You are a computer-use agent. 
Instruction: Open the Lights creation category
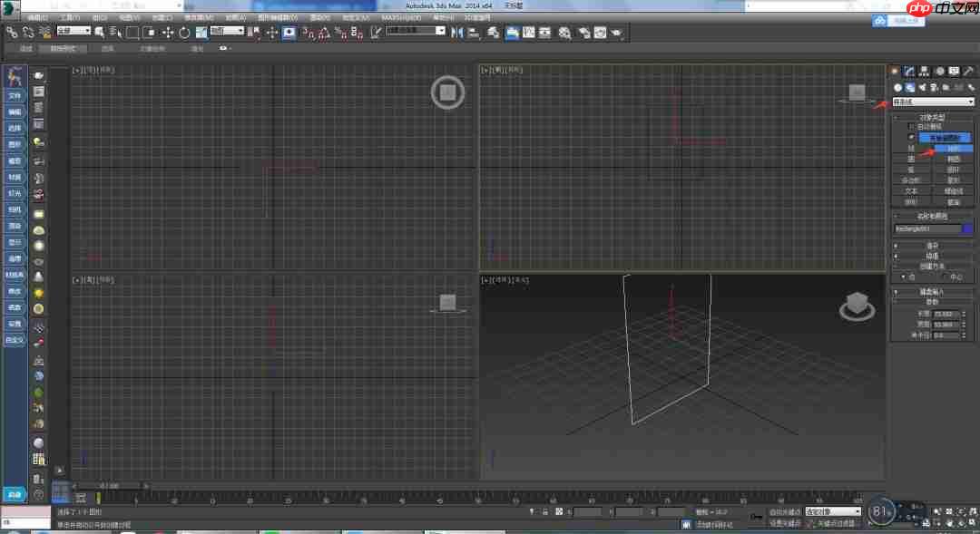click(x=924, y=87)
